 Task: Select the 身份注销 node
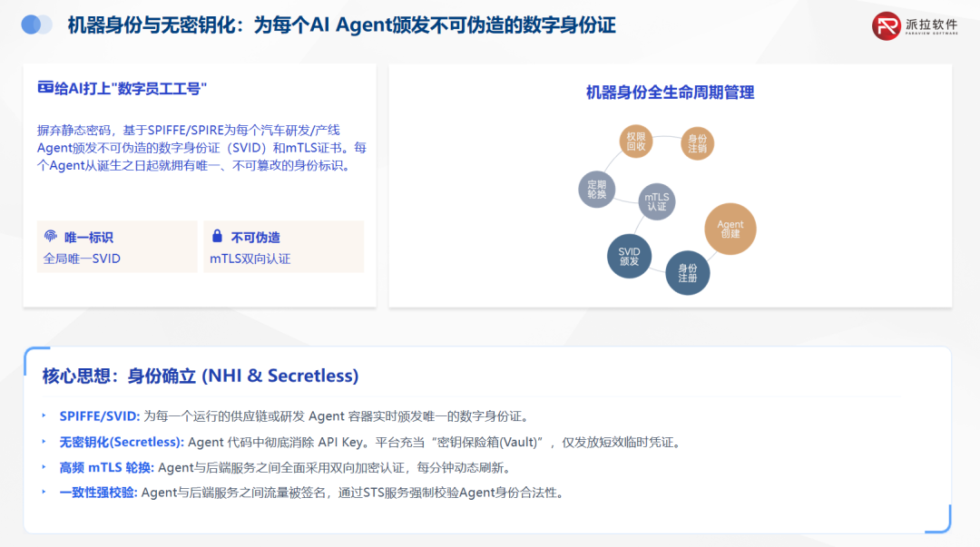coord(698,143)
